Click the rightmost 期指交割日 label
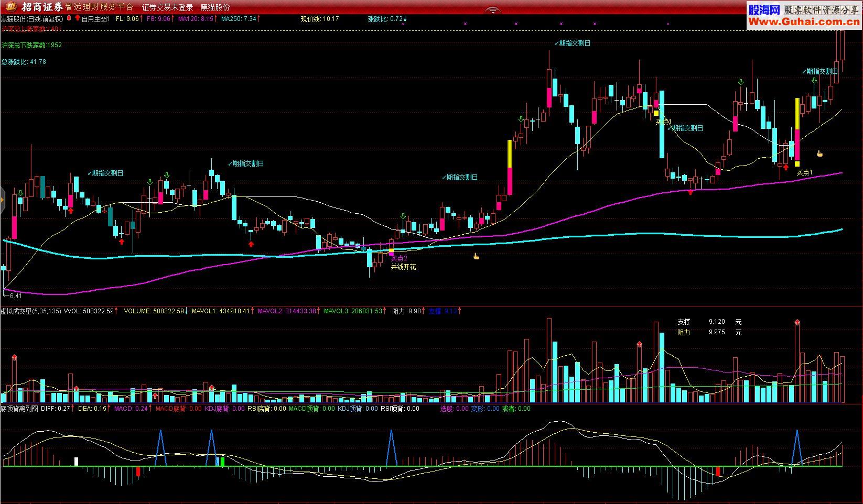Screen dimensions: 863x504 (822, 71)
